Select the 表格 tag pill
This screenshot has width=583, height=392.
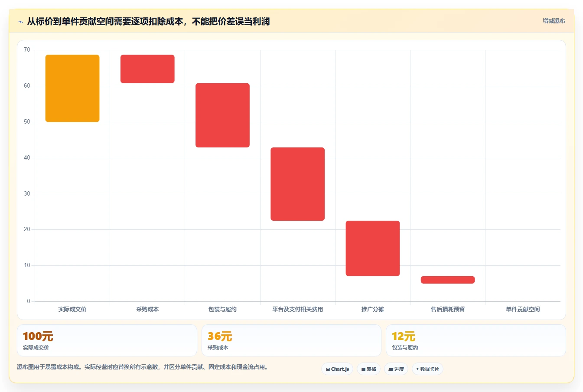coord(368,369)
